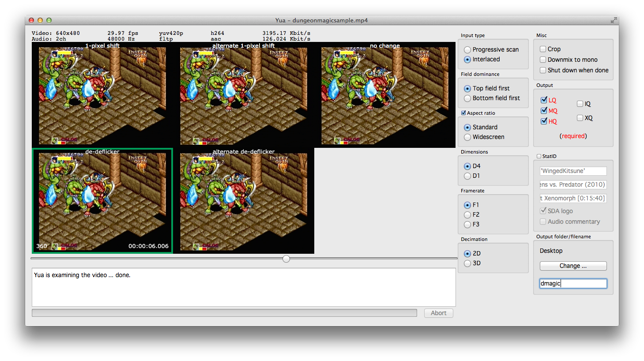Select D1 dimensions option

[467, 176]
